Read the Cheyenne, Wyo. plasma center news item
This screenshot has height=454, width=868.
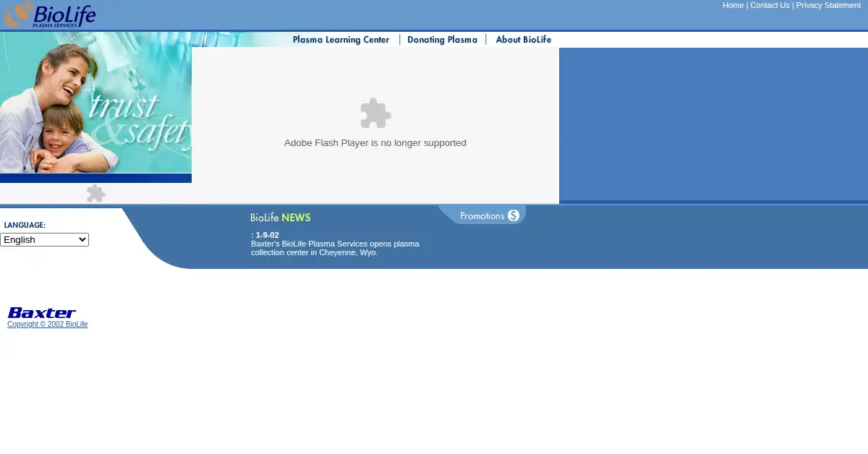click(335, 248)
